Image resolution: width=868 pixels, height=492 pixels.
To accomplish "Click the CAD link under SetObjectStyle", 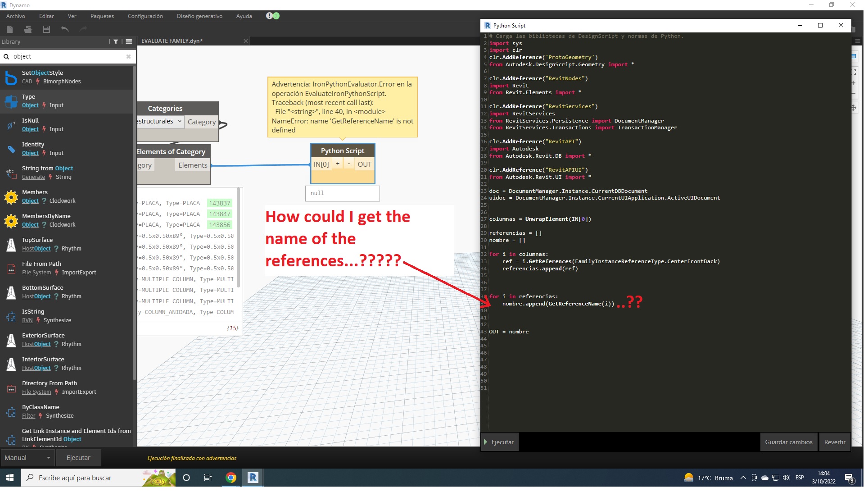I will (x=27, y=82).
